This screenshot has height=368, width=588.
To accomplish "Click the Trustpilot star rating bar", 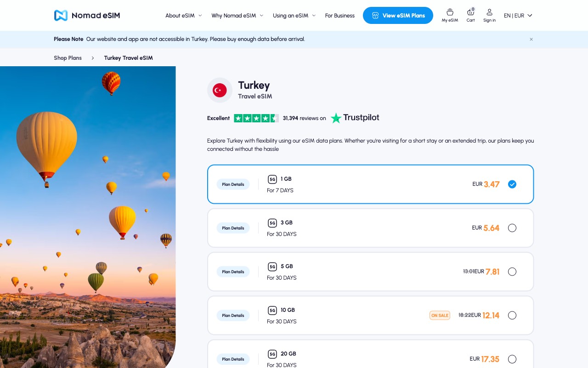I will (x=257, y=118).
